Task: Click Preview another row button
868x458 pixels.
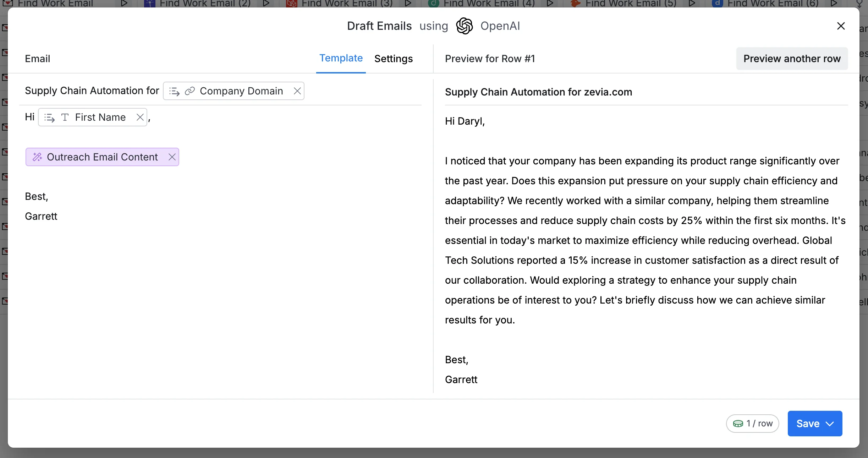Action: click(x=792, y=59)
